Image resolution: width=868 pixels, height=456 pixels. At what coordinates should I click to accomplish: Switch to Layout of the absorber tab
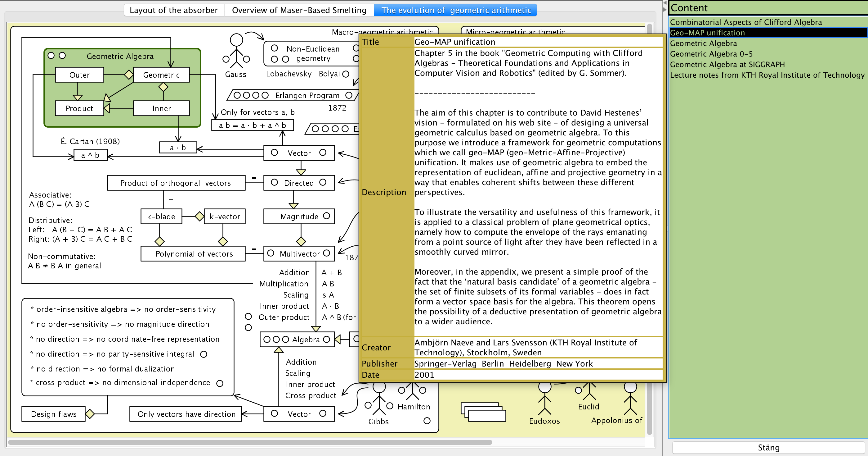173,10
